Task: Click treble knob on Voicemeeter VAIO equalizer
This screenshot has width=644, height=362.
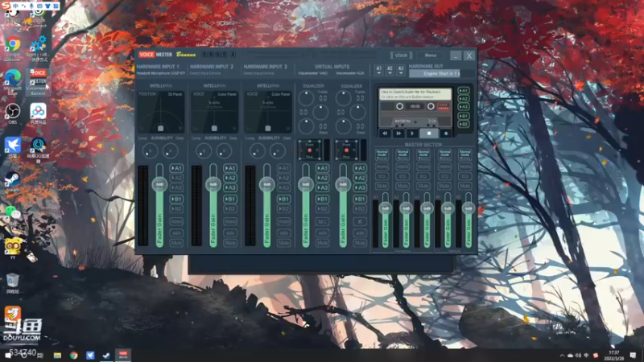Action: (x=306, y=97)
